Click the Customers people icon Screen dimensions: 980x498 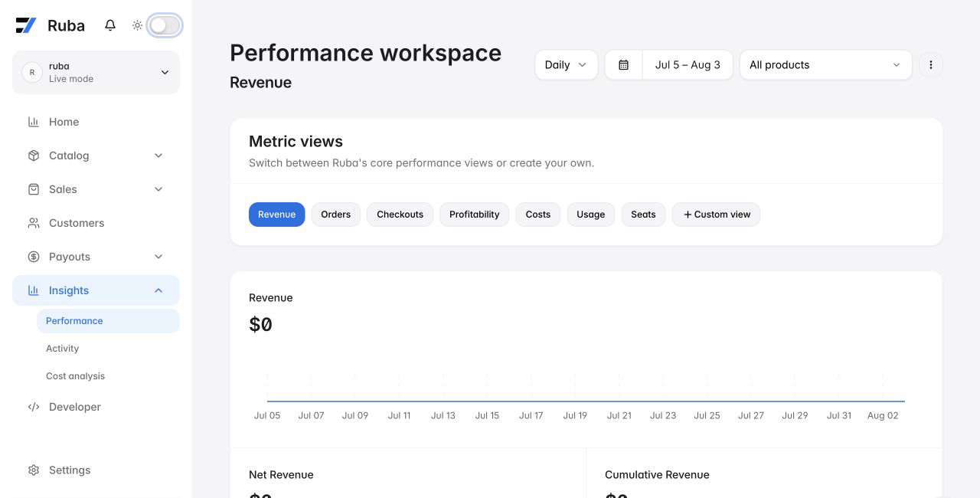pyautogui.click(x=34, y=223)
